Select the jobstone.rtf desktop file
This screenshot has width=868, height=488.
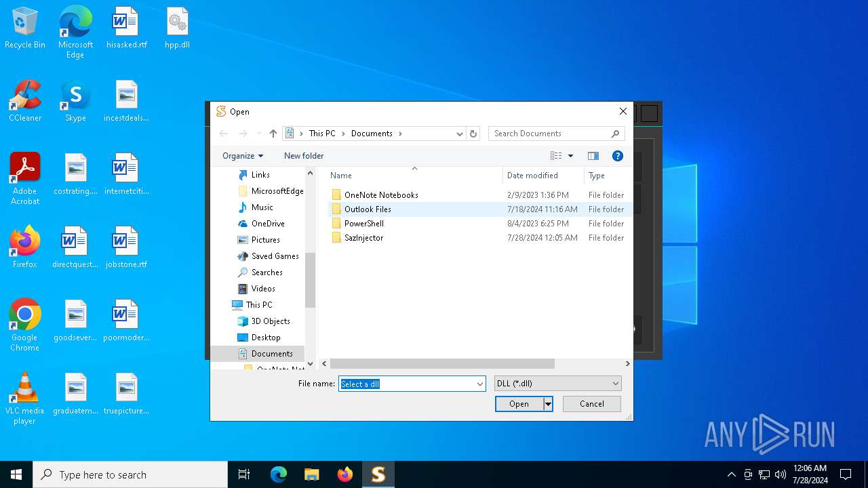[126, 248]
